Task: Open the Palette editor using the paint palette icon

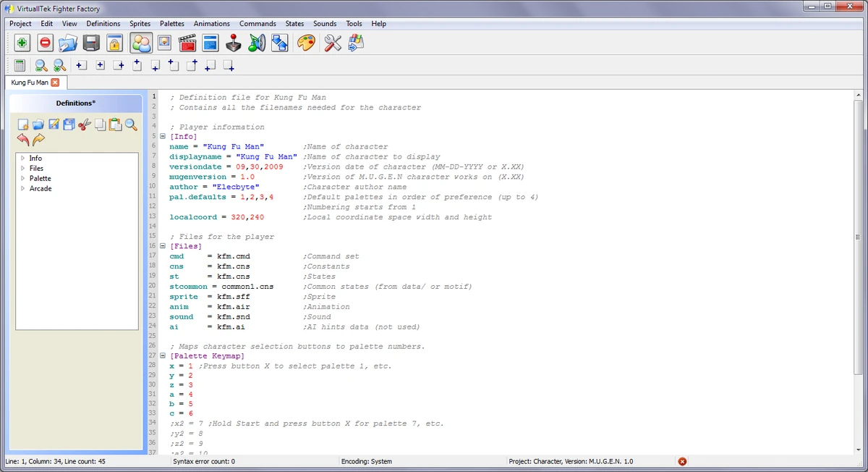Action: tap(305, 43)
